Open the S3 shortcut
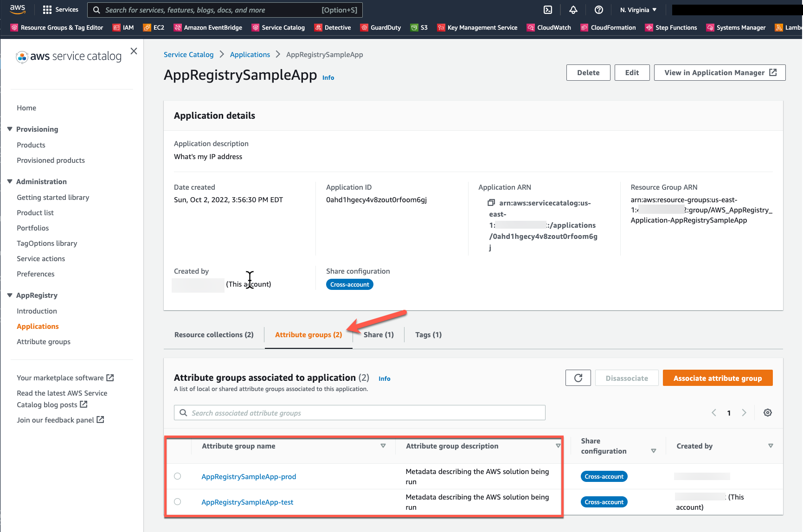Image resolution: width=803 pixels, height=532 pixels. (419, 27)
